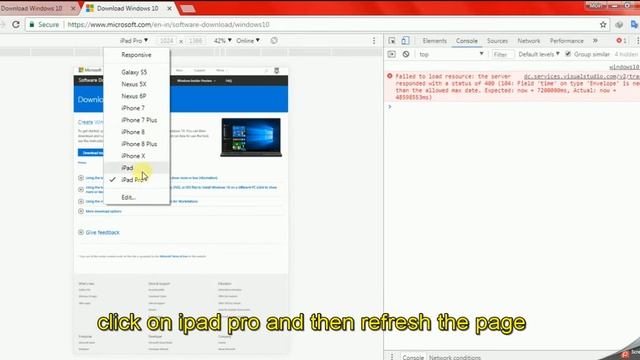Image resolution: width=640 pixels, height=360 pixels.
Task: Open the red error count indicator
Action: tap(621, 40)
